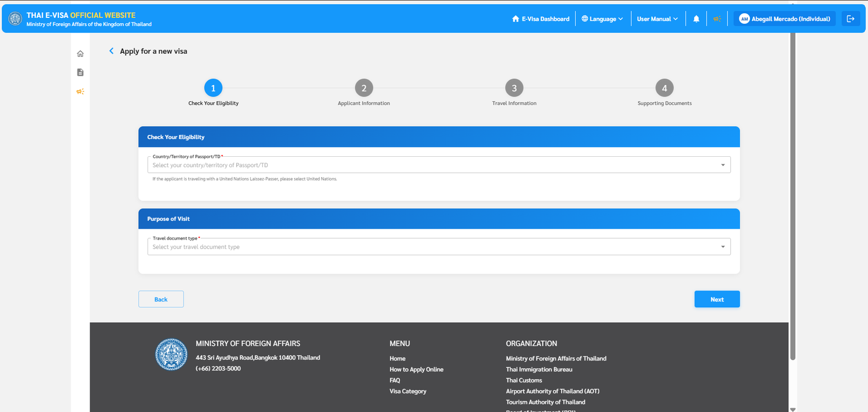Click the (+66) 2203-5000 phone number text
The height and width of the screenshot is (412, 868).
[x=218, y=369]
